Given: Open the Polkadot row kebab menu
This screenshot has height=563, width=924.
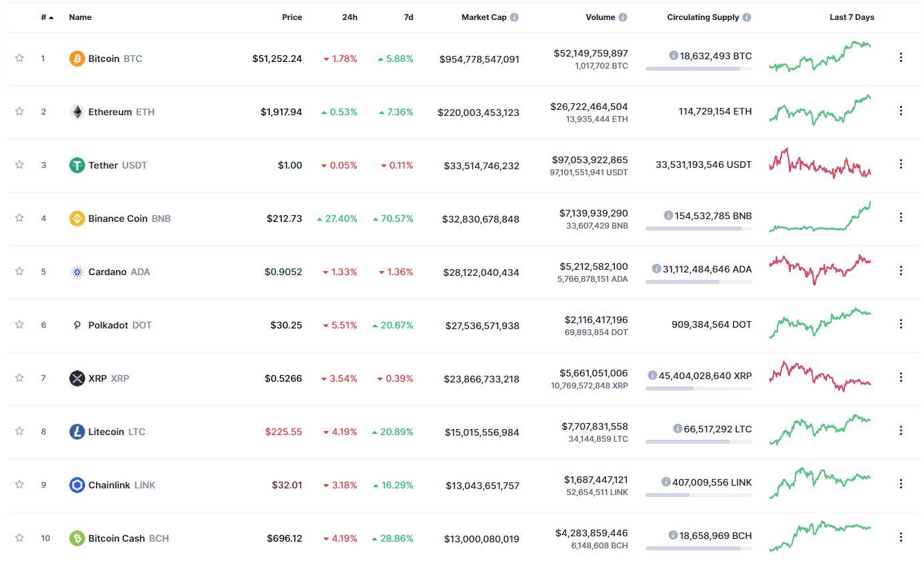Looking at the screenshot, I should coord(901,324).
